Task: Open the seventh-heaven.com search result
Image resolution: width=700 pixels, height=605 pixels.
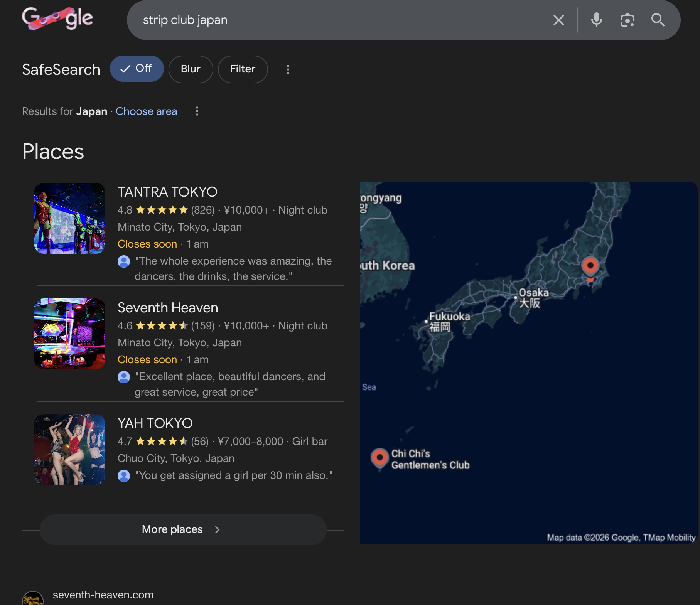Action: coord(103,595)
